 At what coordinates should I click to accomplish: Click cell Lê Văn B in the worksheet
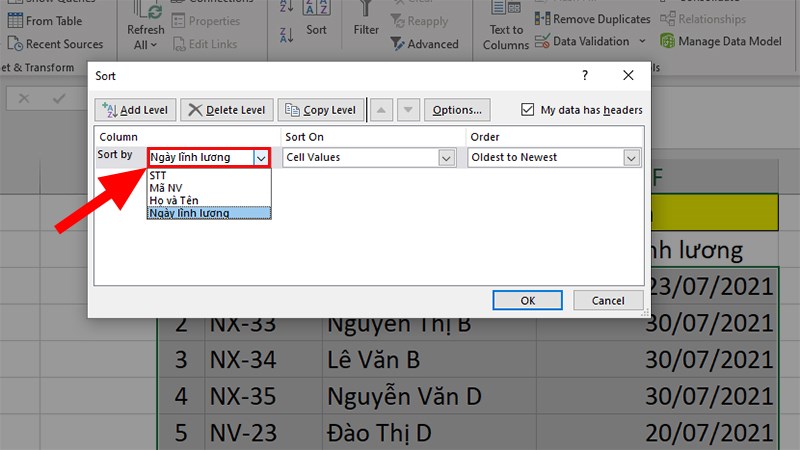429,360
